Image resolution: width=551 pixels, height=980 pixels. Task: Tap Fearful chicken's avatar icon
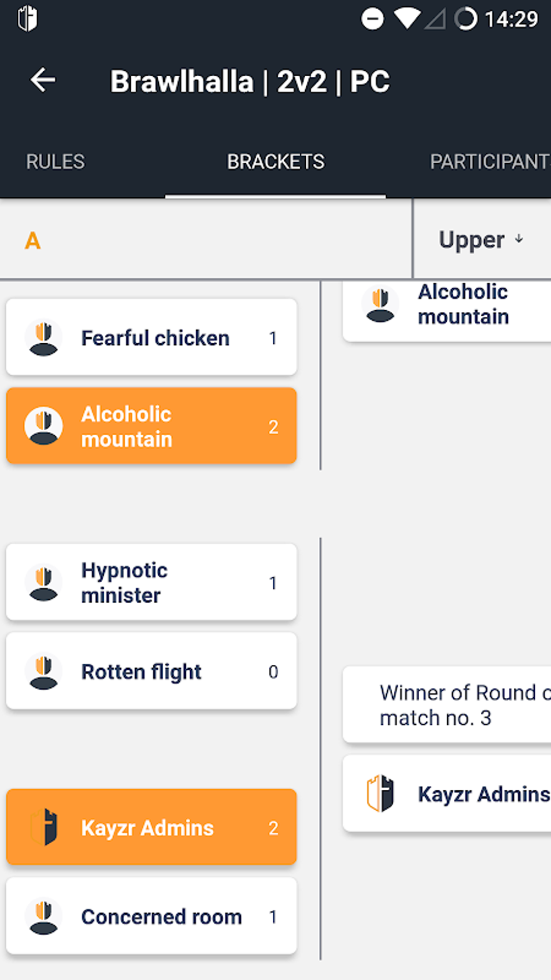(43, 338)
